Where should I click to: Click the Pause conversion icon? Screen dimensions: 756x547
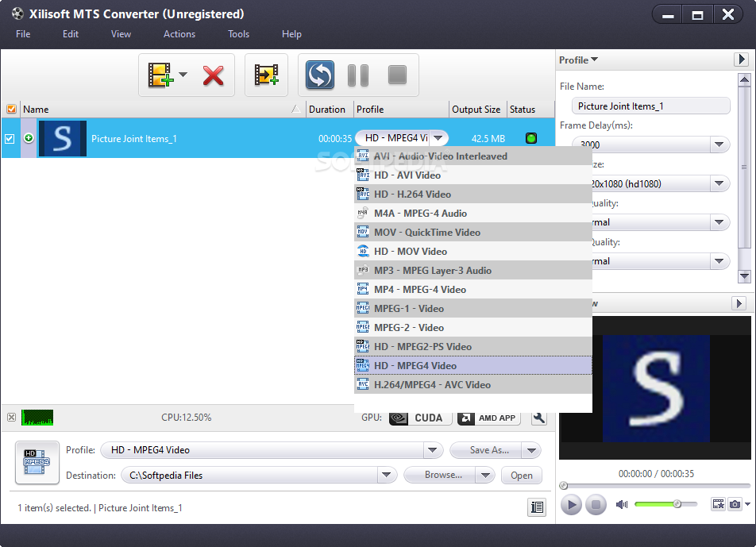[x=358, y=75]
